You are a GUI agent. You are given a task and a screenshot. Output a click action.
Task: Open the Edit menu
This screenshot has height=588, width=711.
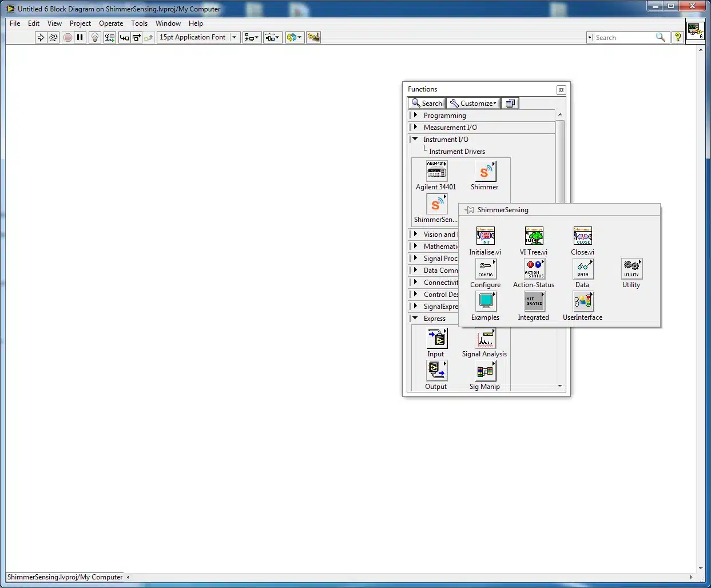[x=34, y=23]
